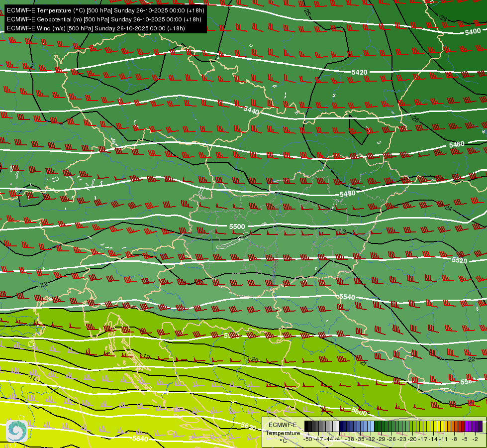The height and width of the screenshot is (448, 487).
Task: Click the -24 isotherm label on the map
Action: 448,208
